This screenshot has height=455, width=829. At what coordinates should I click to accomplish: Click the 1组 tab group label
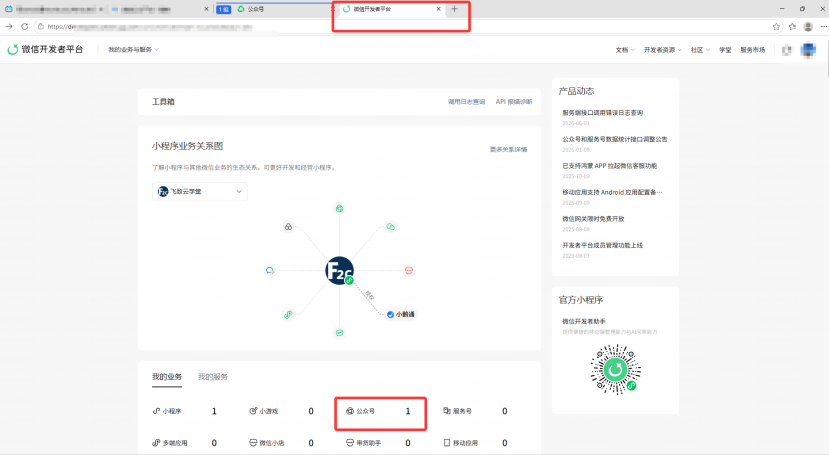pos(224,10)
